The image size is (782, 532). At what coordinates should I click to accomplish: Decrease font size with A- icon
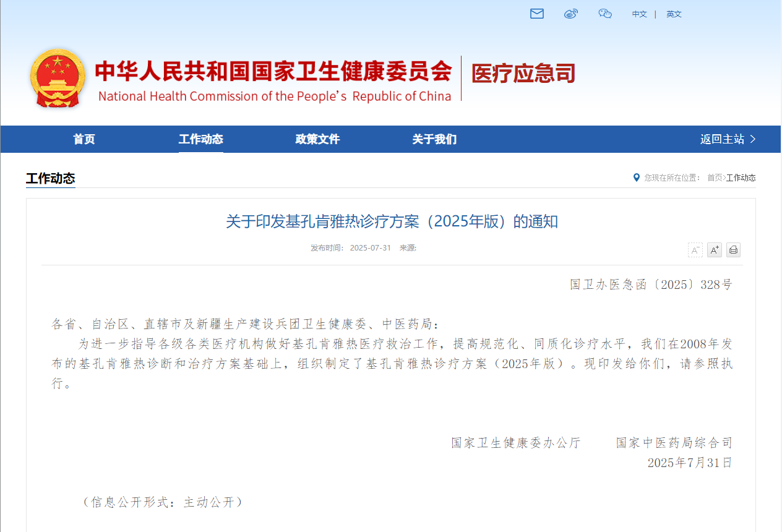tap(695, 250)
